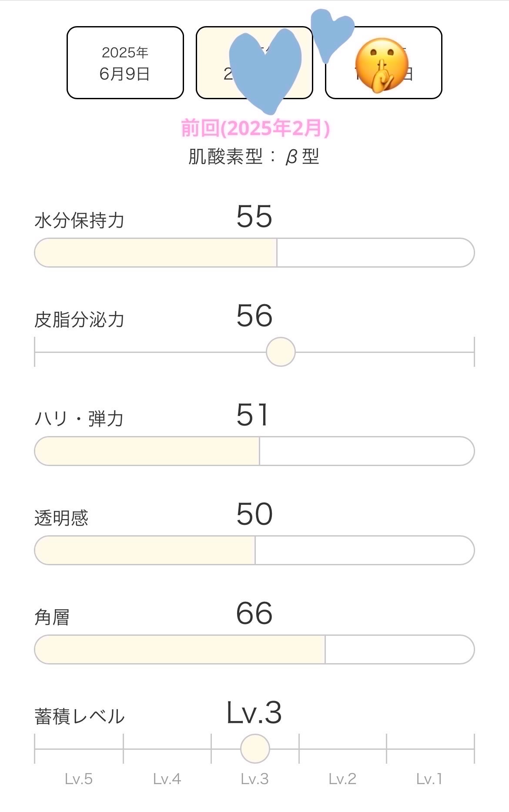509x812 pixels.
Task: Click the 角層 progress bar
Action: pos(254,649)
